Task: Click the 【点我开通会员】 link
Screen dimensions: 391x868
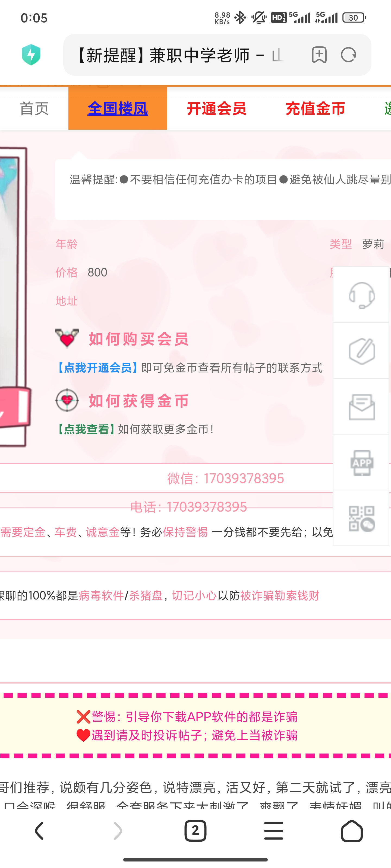Action: [97, 368]
